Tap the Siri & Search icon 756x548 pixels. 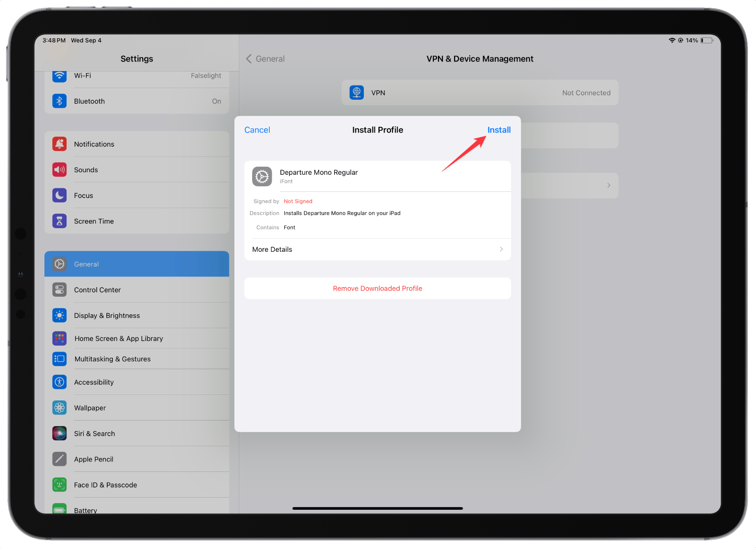click(59, 433)
